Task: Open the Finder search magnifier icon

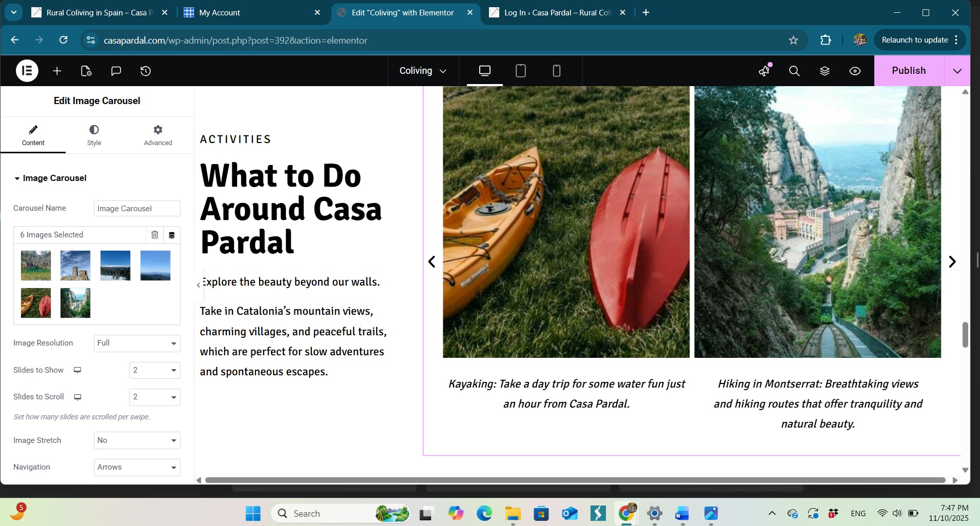Action: [x=794, y=71]
